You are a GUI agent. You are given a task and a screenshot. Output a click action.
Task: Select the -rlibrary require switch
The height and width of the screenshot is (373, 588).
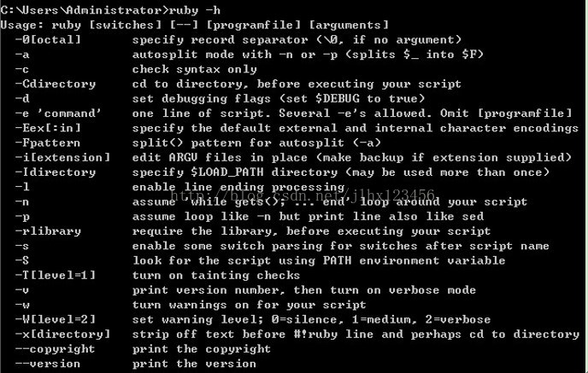pyautogui.click(x=48, y=231)
